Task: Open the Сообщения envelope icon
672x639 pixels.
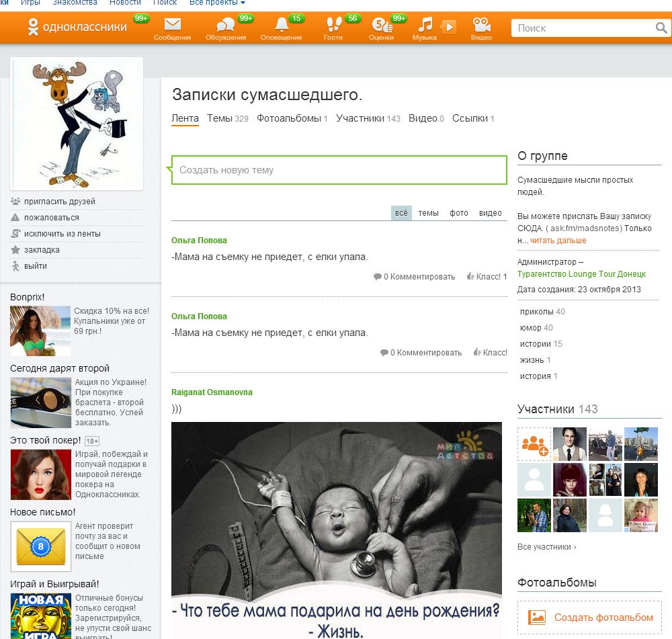Action: (x=172, y=24)
